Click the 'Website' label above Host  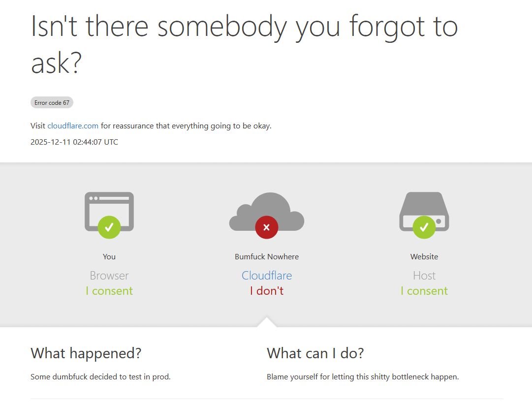[424, 257]
